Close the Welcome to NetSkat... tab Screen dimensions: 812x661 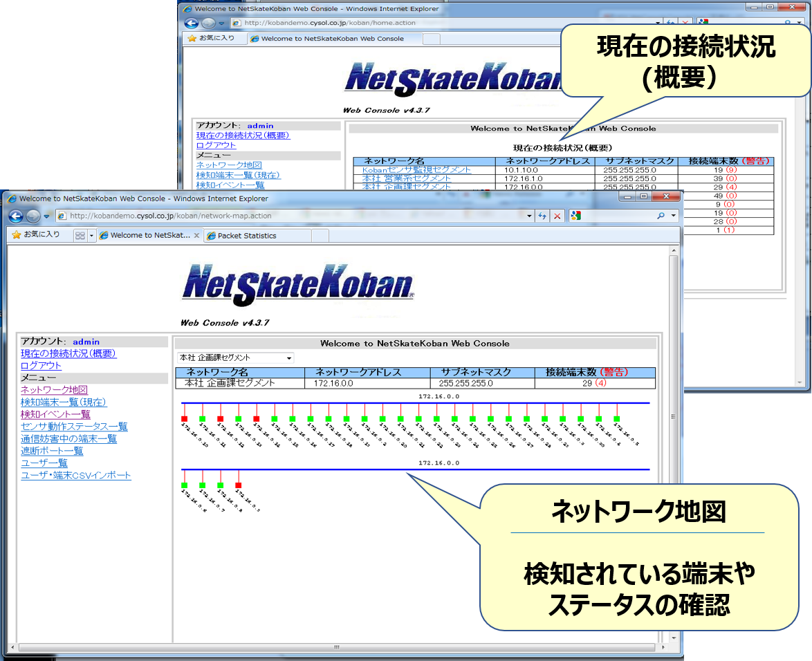(x=197, y=236)
